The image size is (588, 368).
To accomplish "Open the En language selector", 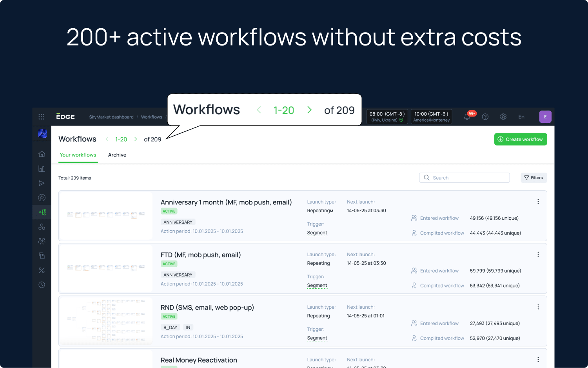I will [521, 117].
